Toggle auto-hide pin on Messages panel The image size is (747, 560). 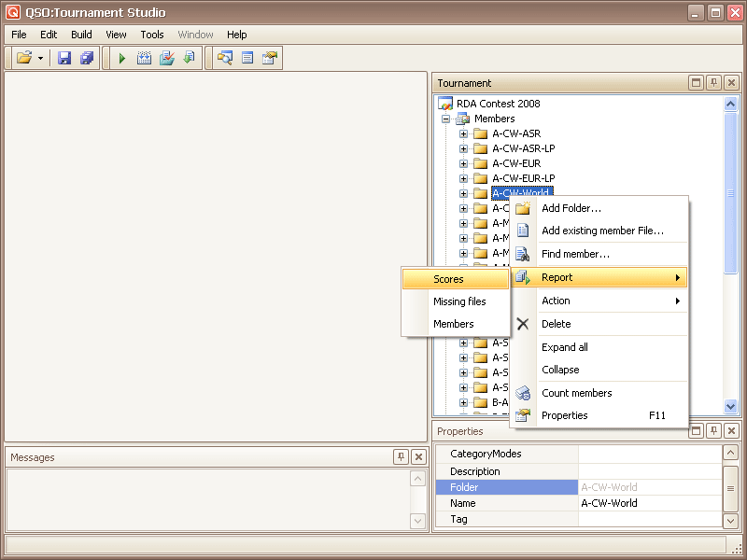(x=401, y=456)
